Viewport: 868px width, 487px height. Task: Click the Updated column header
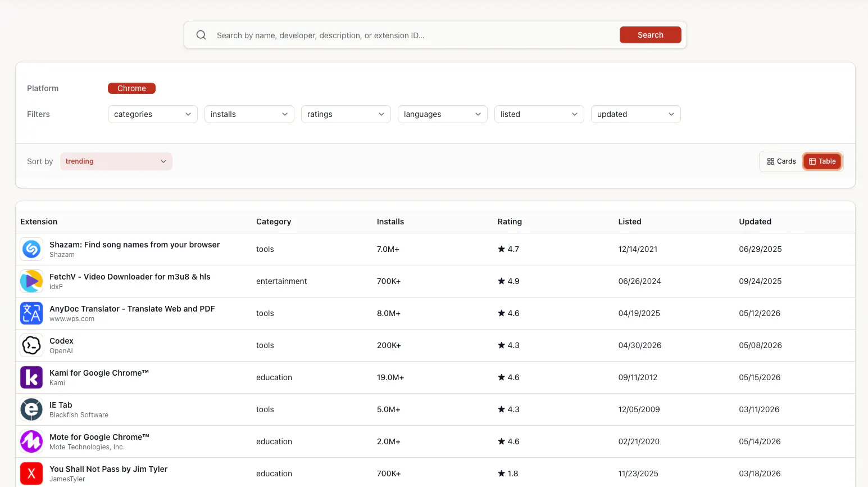point(755,222)
